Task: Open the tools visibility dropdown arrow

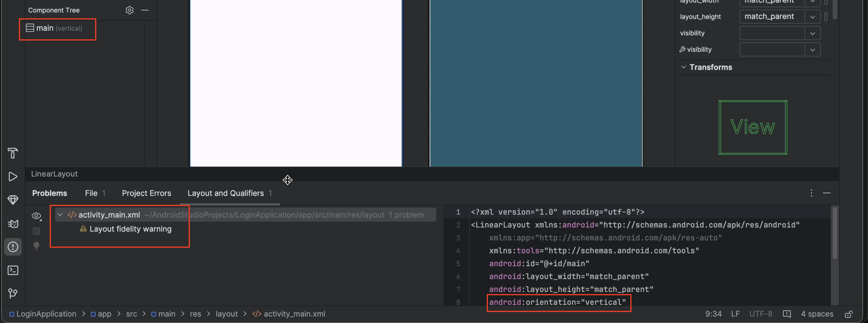Action: pos(813,50)
